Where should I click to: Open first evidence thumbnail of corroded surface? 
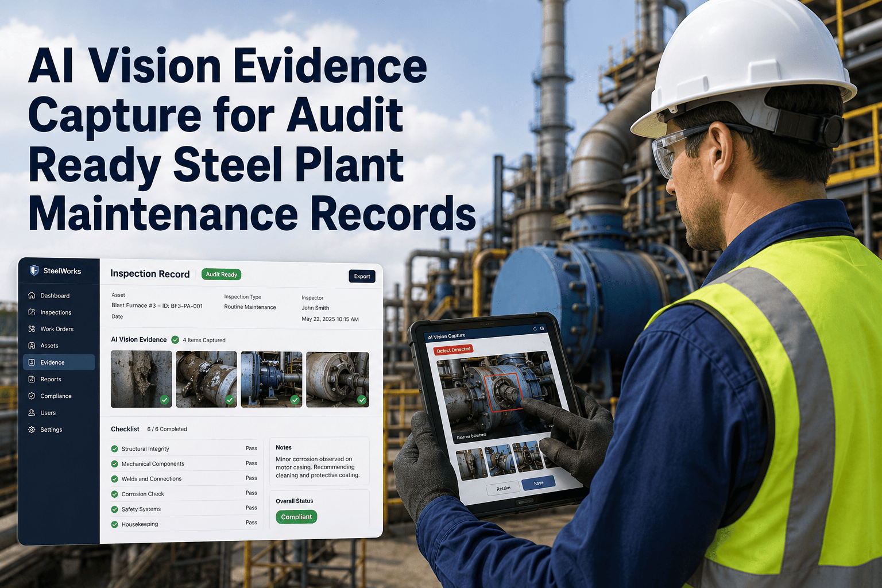point(141,379)
